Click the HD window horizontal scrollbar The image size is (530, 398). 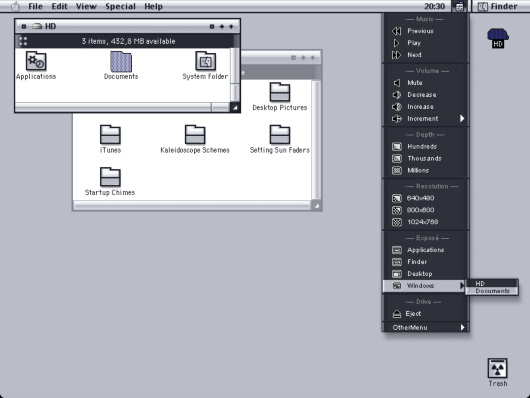pos(122,107)
